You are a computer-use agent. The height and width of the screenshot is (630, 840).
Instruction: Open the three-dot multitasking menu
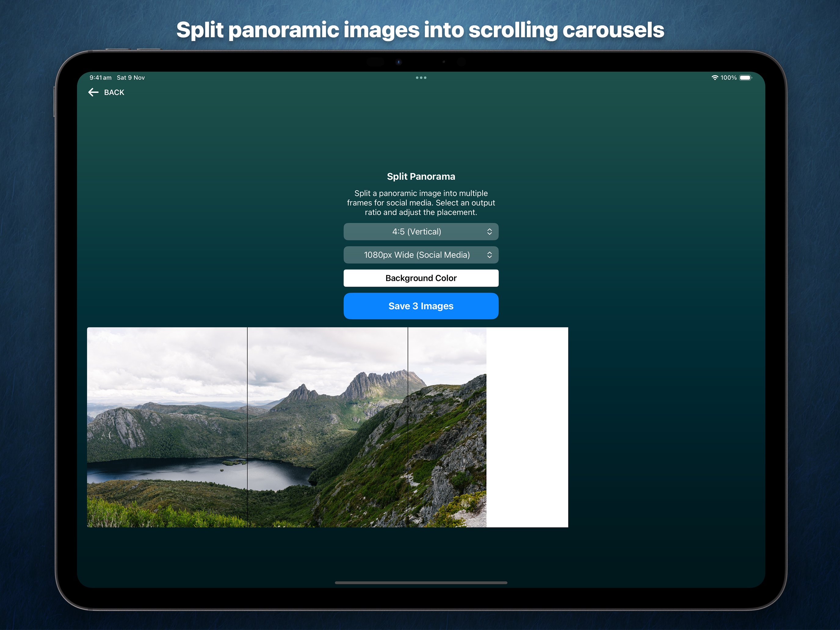tap(421, 78)
